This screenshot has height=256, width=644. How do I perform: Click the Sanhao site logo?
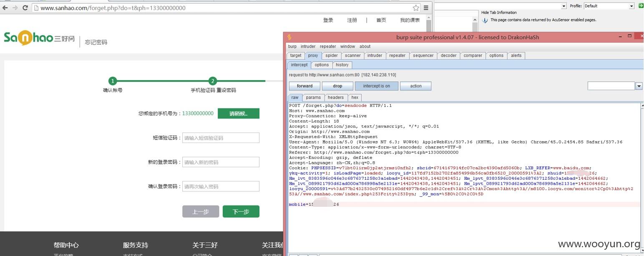click(x=39, y=38)
